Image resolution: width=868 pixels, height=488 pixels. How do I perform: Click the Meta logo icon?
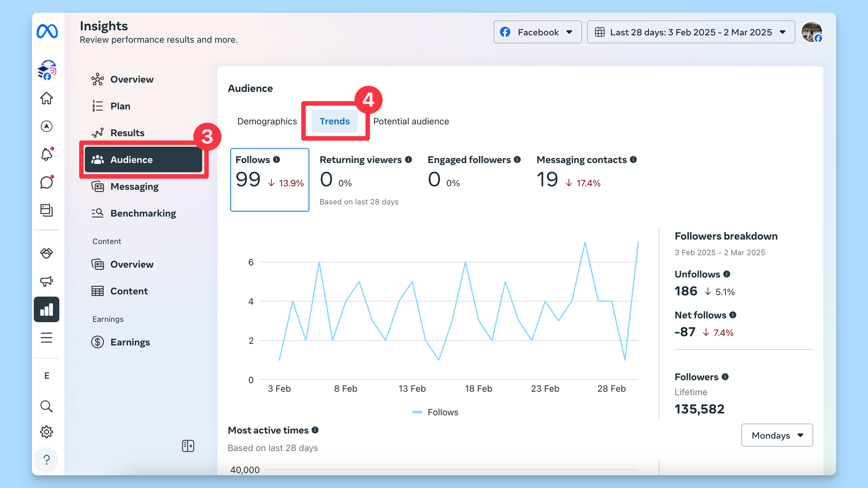[47, 31]
